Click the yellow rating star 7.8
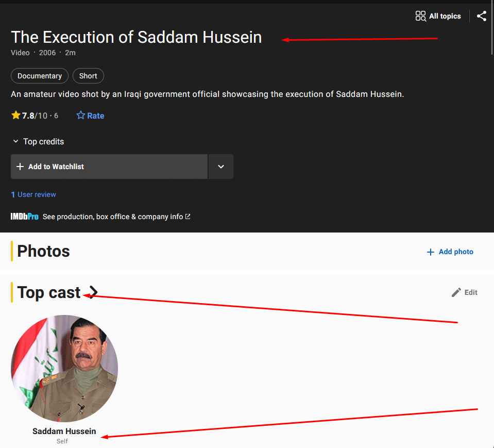The image size is (494, 448). (x=16, y=115)
